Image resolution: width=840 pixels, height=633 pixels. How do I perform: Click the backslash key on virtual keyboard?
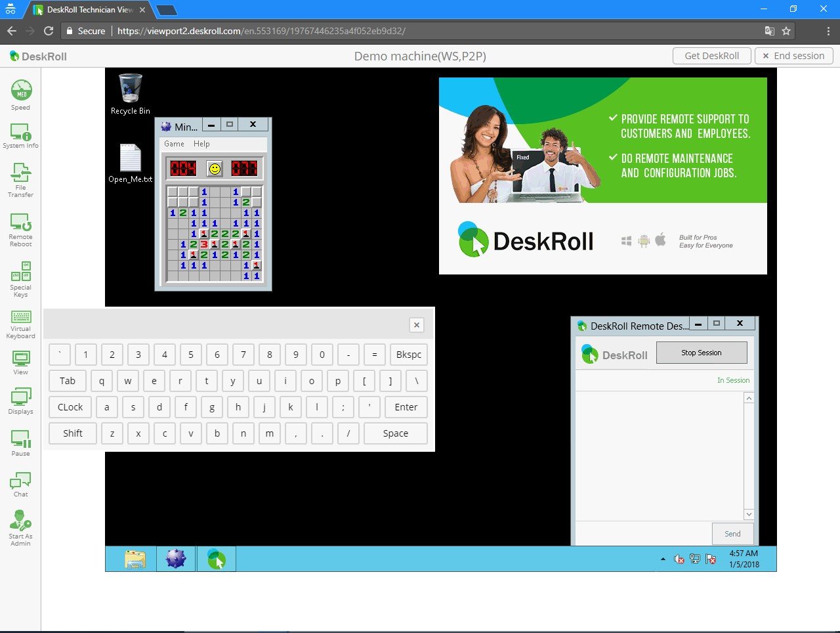click(x=417, y=381)
